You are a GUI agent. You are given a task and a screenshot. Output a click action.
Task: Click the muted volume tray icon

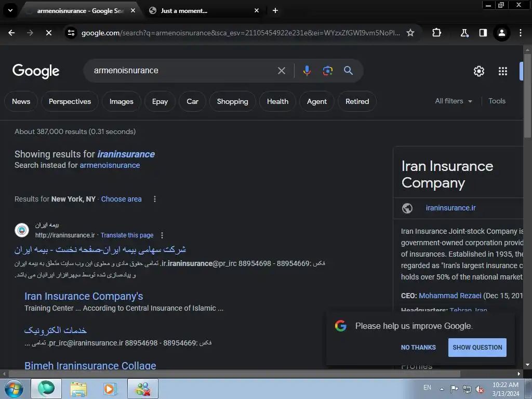point(480,389)
